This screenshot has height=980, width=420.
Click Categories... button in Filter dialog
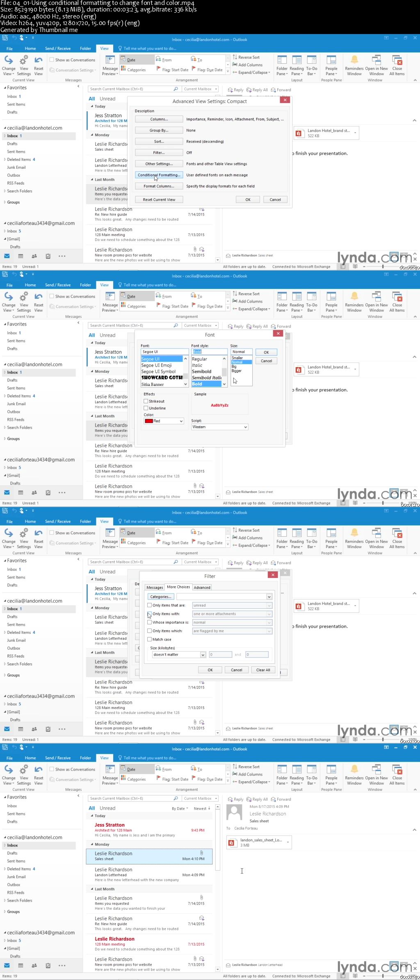click(160, 597)
